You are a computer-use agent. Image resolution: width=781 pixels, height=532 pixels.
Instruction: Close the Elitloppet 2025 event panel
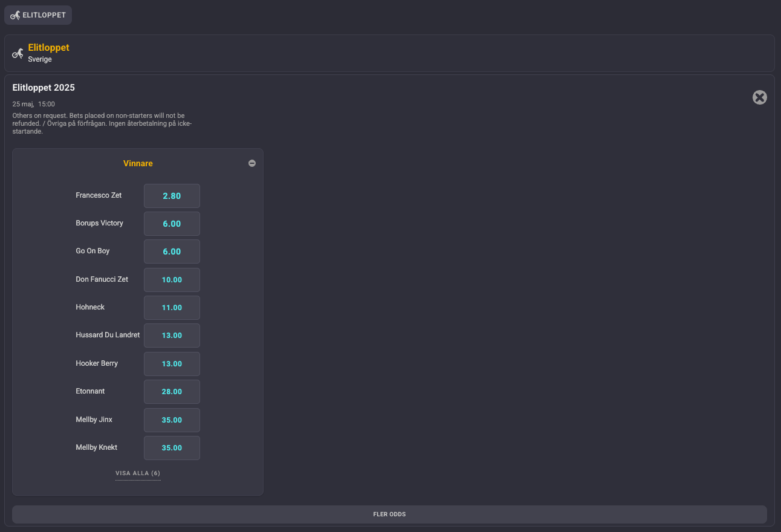[x=760, y=97]
